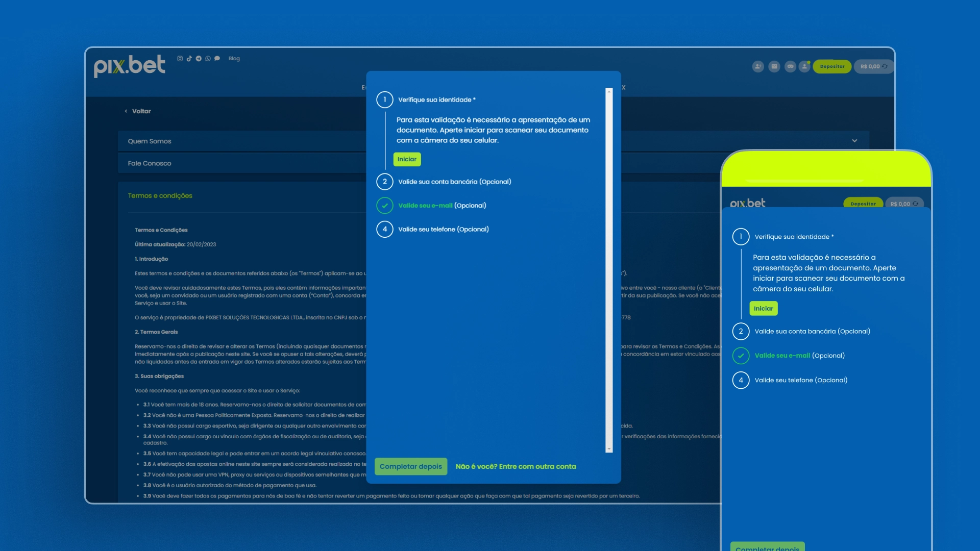
Task: Expand the Quem Somos section chevron
Action: click(x=854, y=141)
